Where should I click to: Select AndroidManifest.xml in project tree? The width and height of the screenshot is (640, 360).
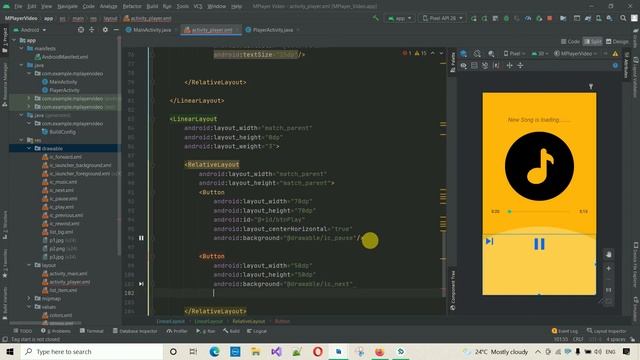click(61, 57)
